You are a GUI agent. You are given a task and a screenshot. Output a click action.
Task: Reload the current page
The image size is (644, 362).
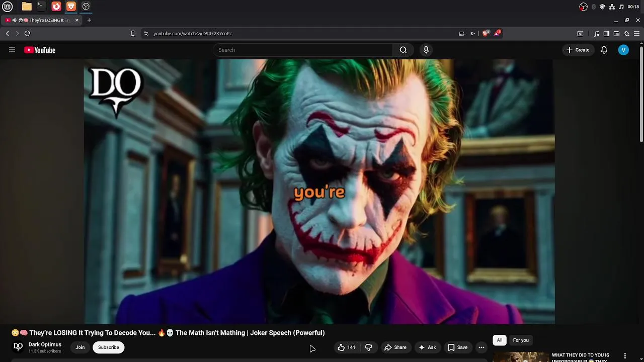pos(28,34)
